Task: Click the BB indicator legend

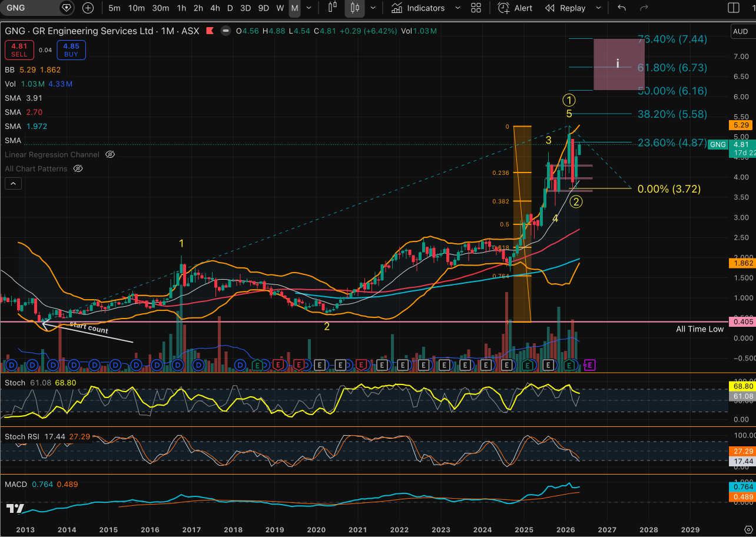Action: pos(33,69)
